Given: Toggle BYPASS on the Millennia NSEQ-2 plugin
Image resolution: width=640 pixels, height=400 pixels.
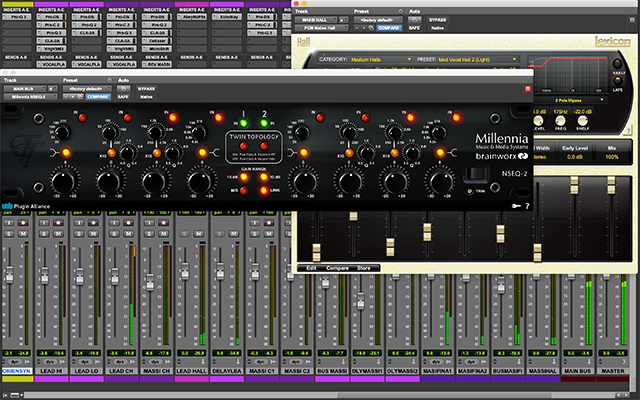Looking at the screenshot, I should (146, 88).
